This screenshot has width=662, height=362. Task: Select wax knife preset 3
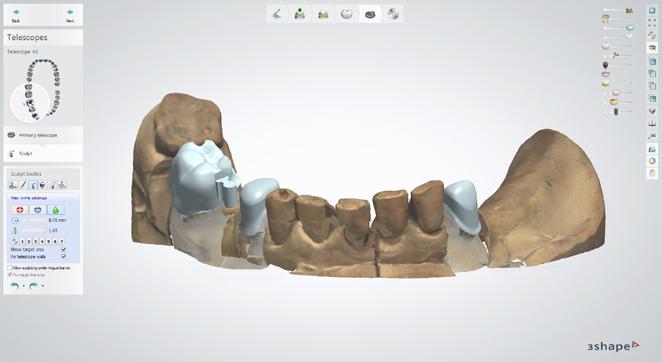coord(36,242)
